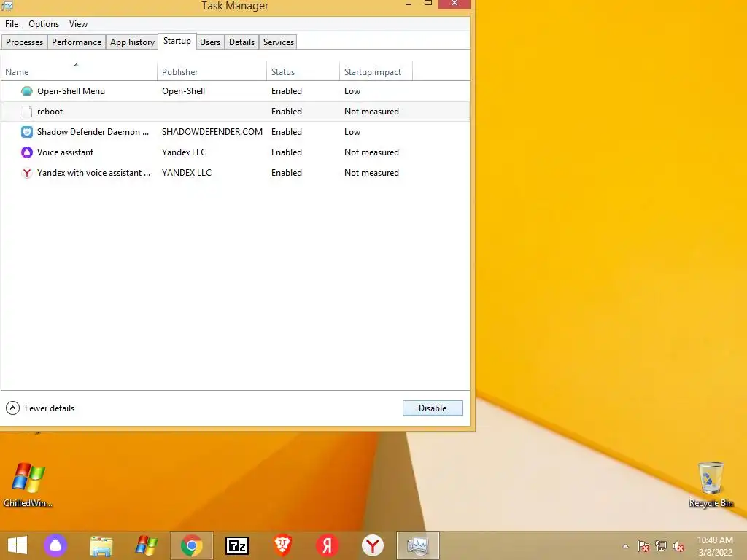Open Yandex Browser Y icon on the taskbar

(x=373, y=545)
